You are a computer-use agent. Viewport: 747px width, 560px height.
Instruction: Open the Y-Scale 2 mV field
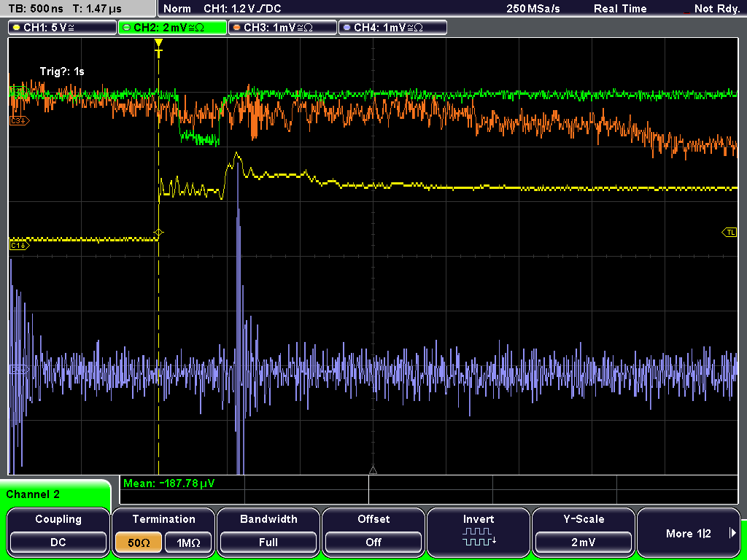tap(583, 542)
